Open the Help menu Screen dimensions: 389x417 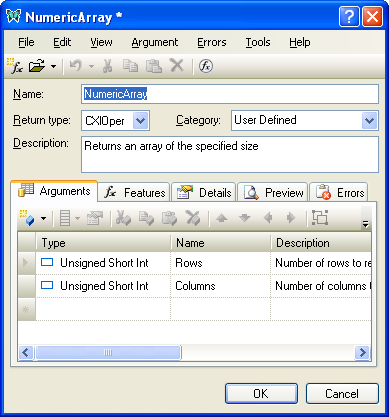pyautogui.click(x=300, y=42)
